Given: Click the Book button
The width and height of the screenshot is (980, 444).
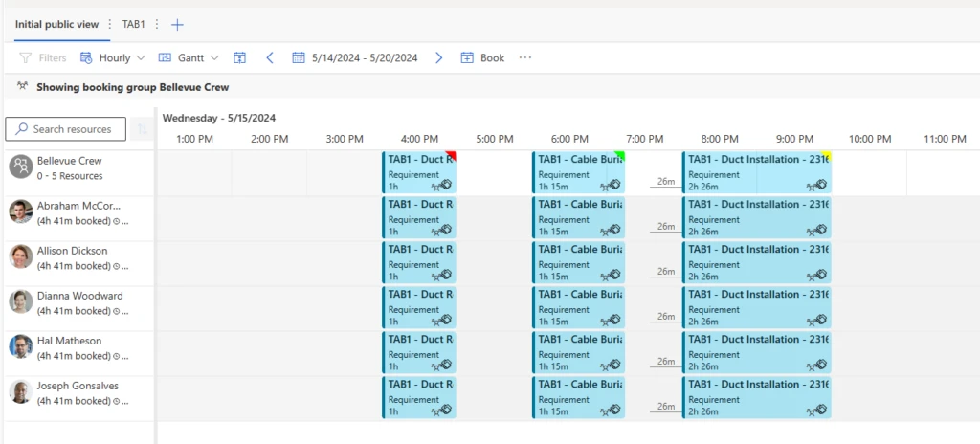Looking at the screenshot, I should pyautogui.click(x=482, y=58).
